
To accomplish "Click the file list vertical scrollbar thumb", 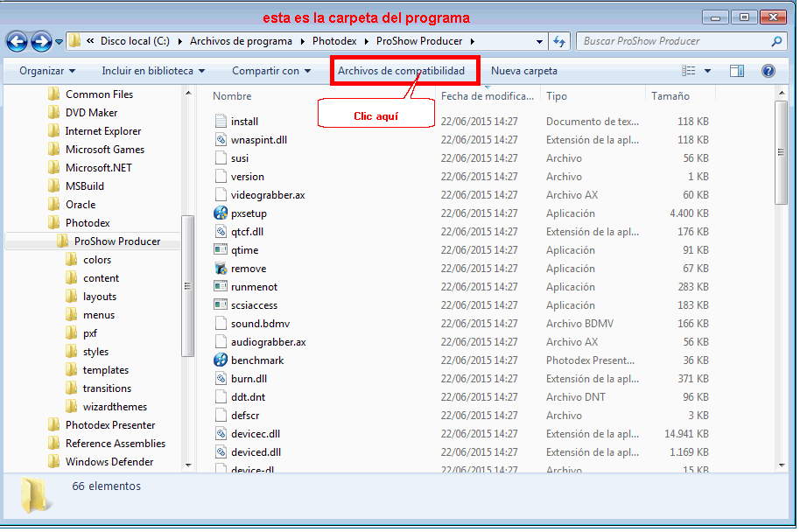I will click(x=781, y=152).
